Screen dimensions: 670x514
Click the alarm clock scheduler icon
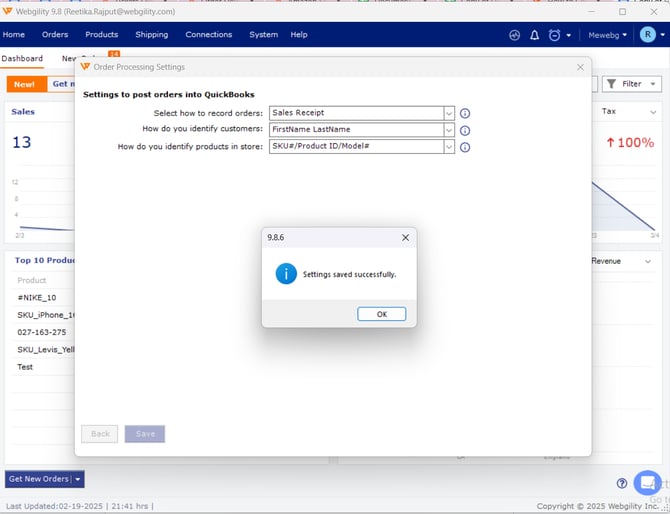[555, 35]
